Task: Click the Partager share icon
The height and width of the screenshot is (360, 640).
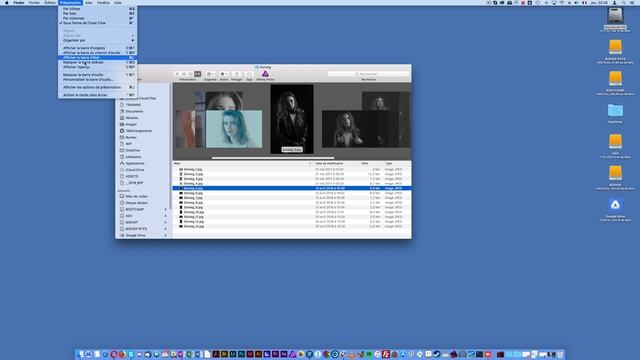Action: 236,74
